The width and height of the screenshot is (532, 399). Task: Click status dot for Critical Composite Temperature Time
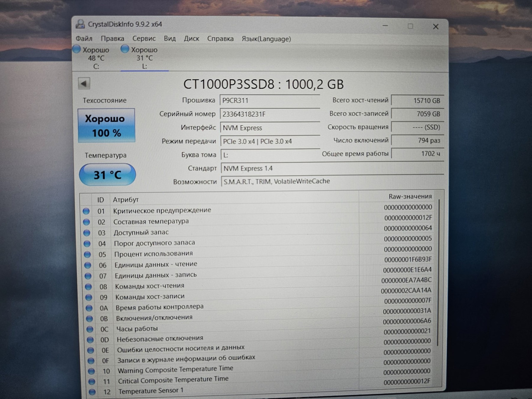tap(91, 382)
